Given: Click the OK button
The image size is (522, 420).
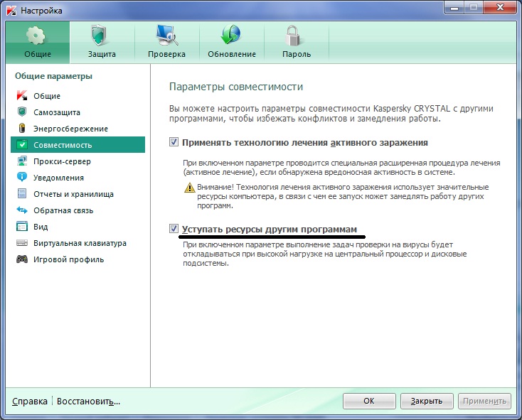Looking at the screenshot, I should [x=369, y=401].
